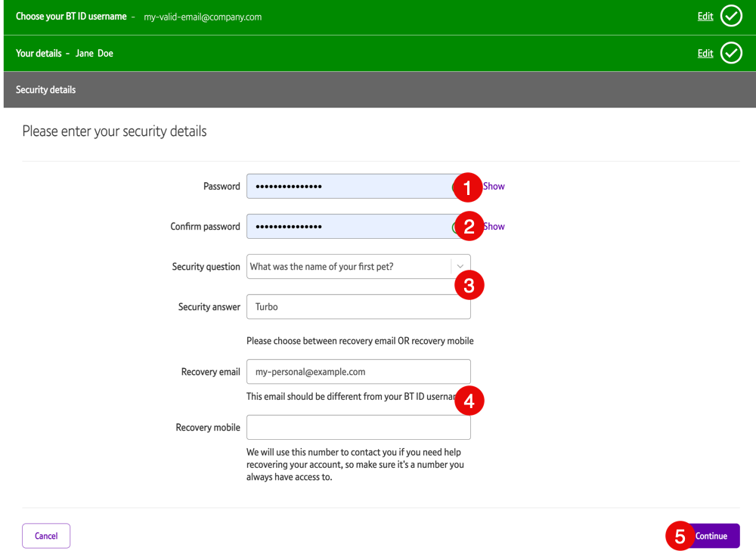The image size is (756, 557).
Task: Show the Password field contents
Action: coord(494,186)
